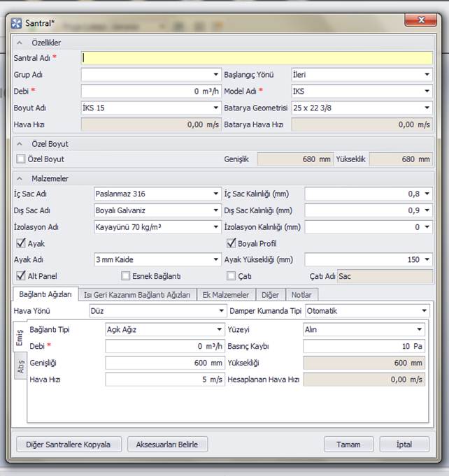The width and height of the screenshot is (449, 476).
Task: Collapse the Özellikler section
Action: point(20,43)
